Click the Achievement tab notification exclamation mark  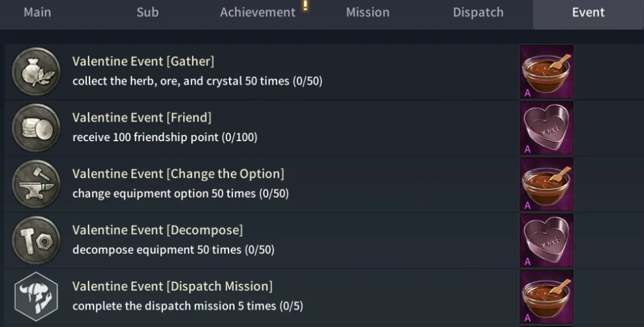click(305, 6)
